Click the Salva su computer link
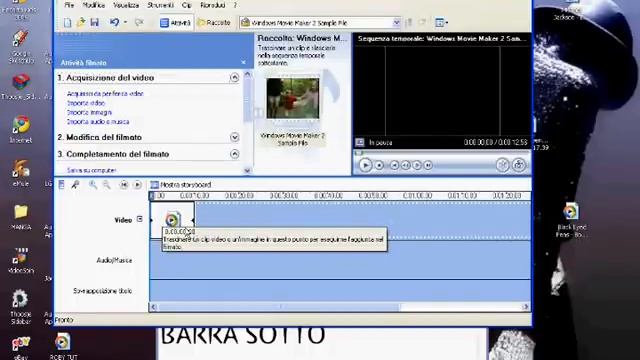 (91, 170)
